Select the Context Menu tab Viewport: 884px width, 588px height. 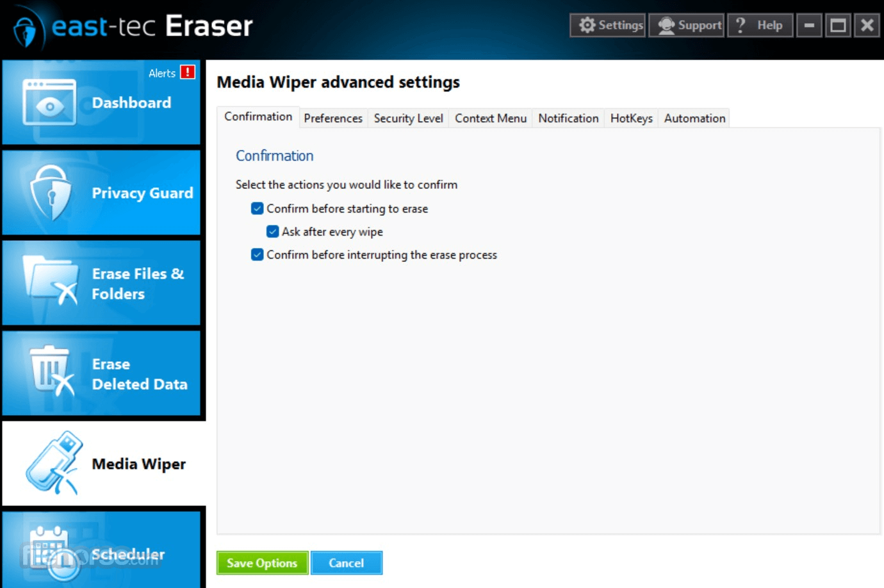(491, 118)
